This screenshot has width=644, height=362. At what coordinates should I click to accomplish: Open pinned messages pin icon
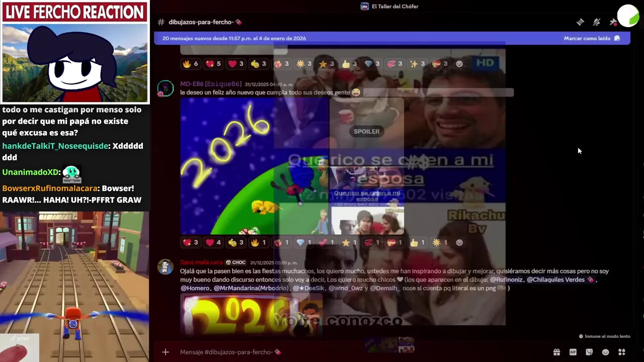click(613, 22)
